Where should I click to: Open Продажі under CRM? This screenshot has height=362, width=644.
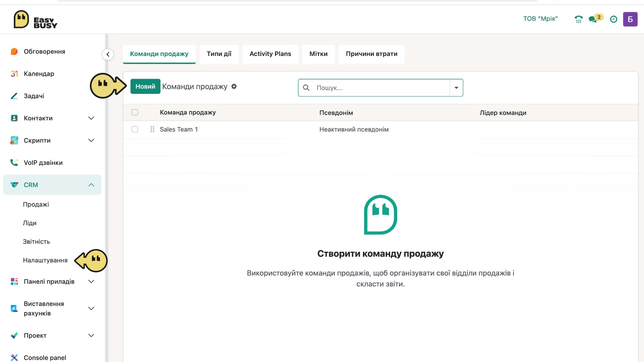(x=36, y=204)
